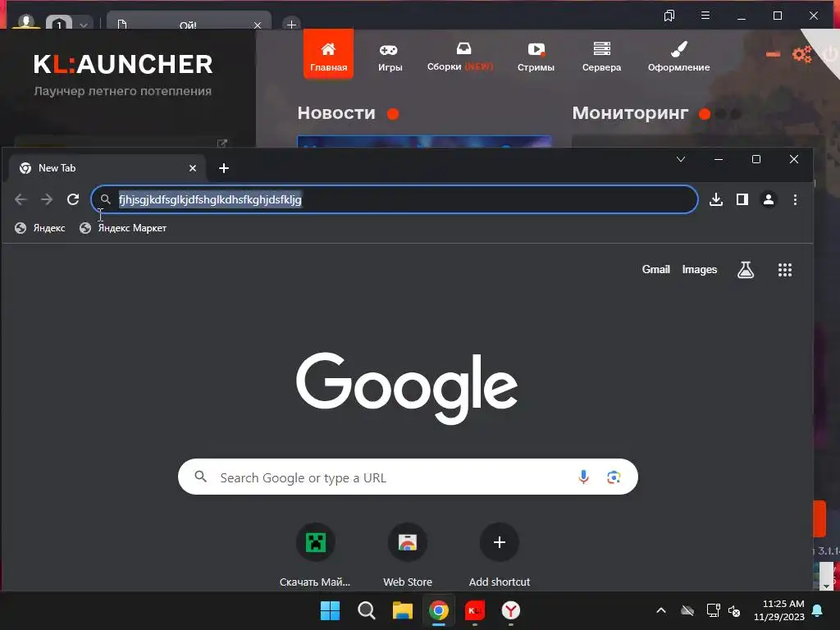The height and width of the screenshot is (630, 840).
Task: Open the Yandex browser hamburger menu
Action: pos(705,16)
